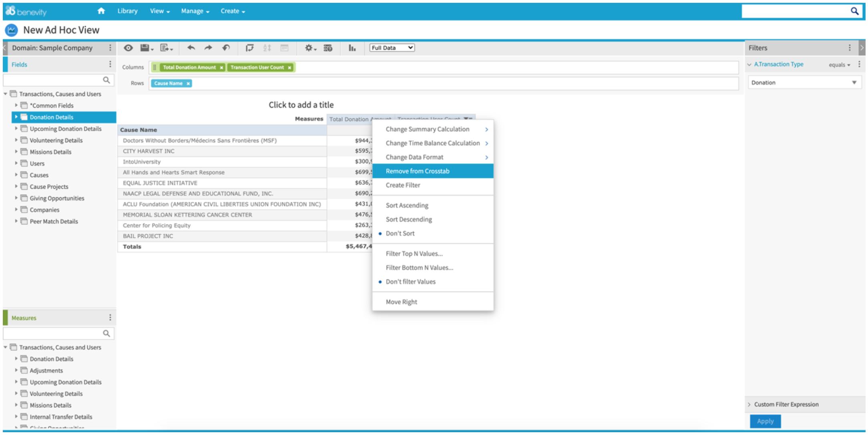Redo the last undone action
The width and height of the screenshot is (868, 435).
coord(208,48)
